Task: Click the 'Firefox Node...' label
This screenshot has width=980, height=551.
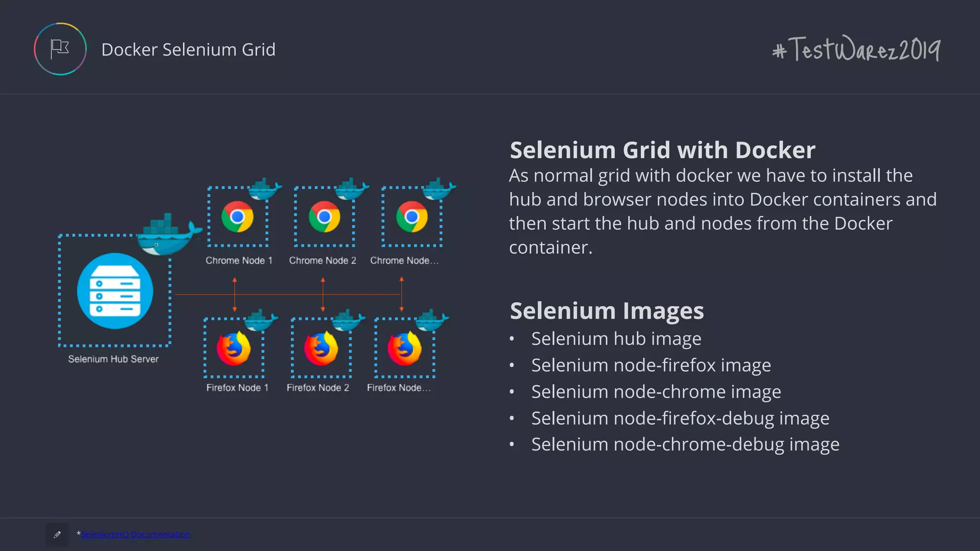Action: pos(399,388)
